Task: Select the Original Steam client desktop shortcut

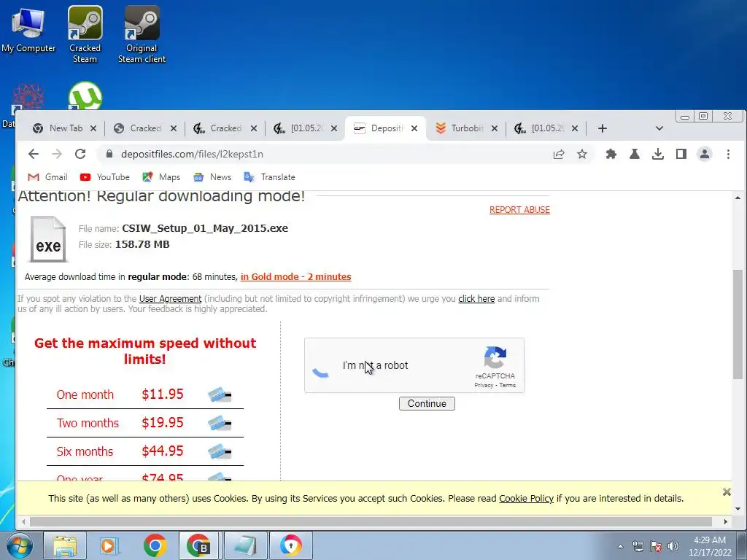Action: click(x=142, y=34)
